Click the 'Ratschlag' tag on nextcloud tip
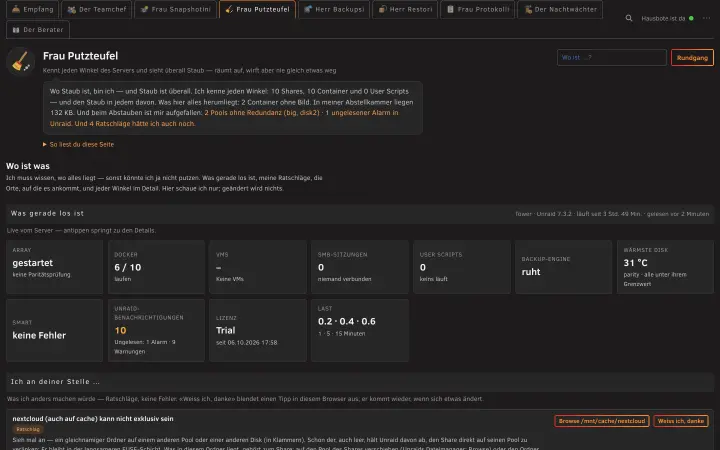 pos(28,429)
